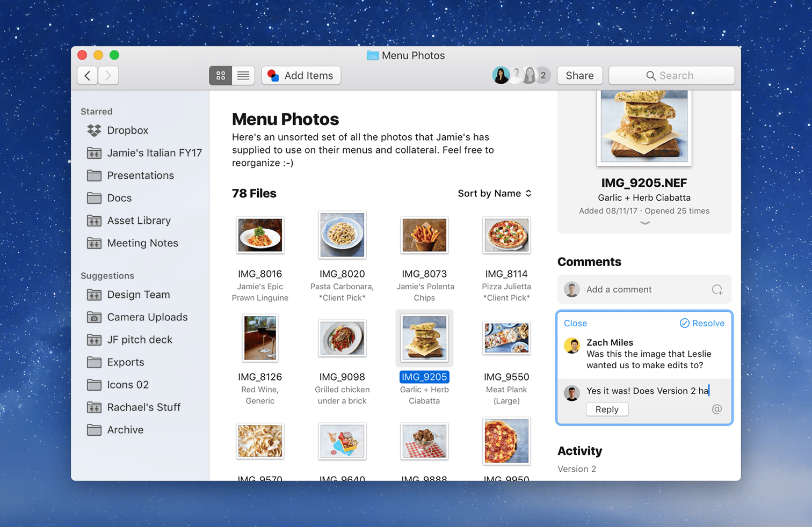Image resolution: width=812 pixels, height=527 pixels.
Task: Click the emoji icon in Add a comment
Action: pyautogui.click(x=717, y=290)
